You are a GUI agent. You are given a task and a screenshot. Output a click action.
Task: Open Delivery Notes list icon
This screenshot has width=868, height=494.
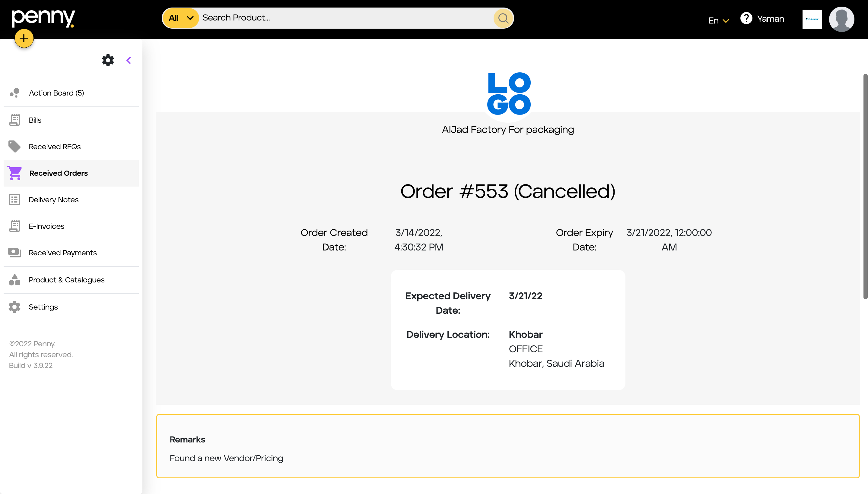click(14, 200)
